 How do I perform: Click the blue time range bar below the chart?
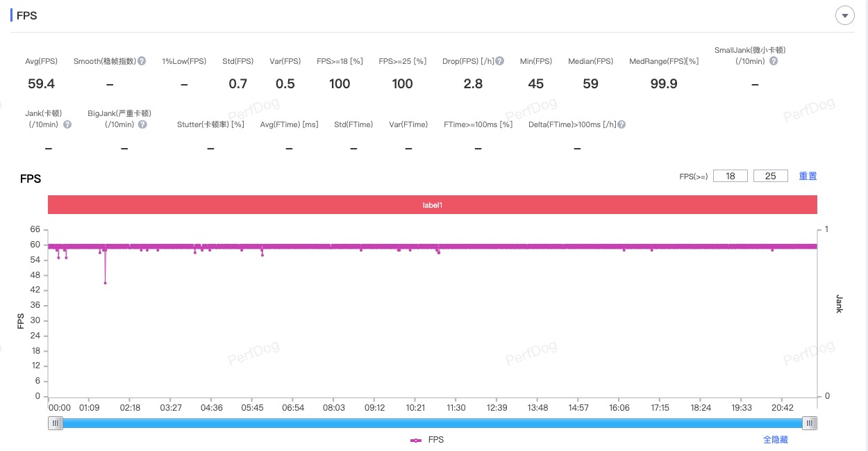coord(432,423)
